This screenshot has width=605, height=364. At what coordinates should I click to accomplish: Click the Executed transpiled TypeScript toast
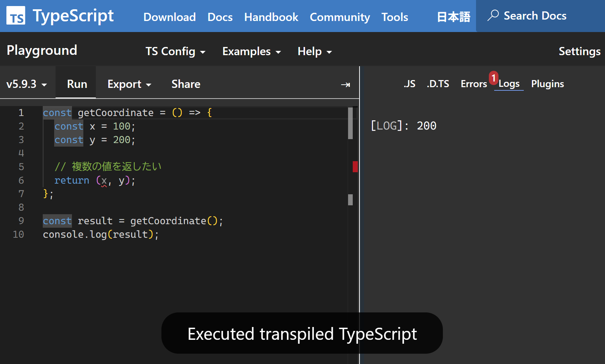(x=302, y=333)
